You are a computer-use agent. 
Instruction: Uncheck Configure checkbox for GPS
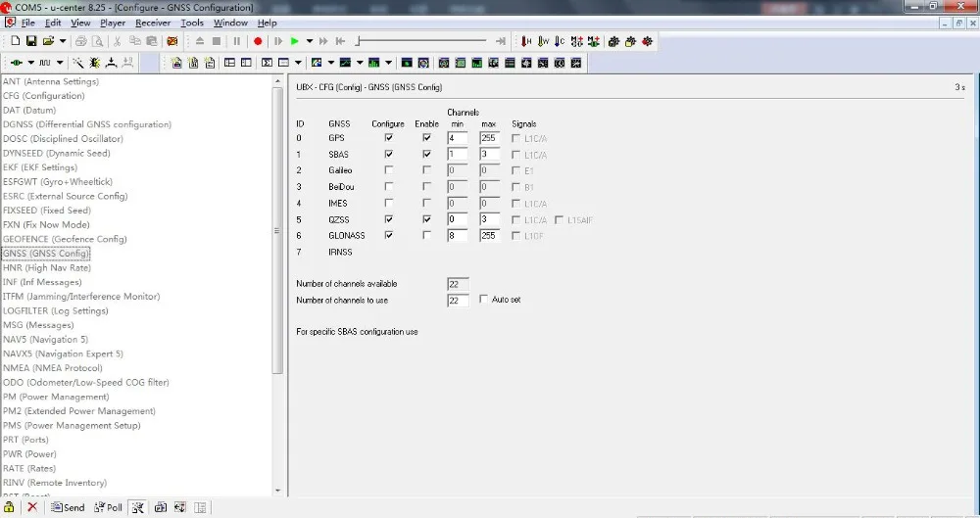[389, 137]
